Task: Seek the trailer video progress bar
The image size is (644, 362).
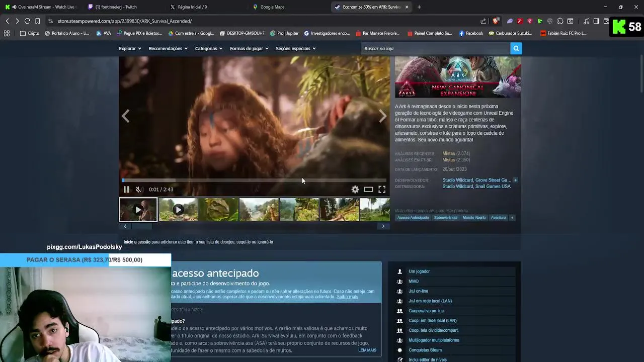Action: 254,180
